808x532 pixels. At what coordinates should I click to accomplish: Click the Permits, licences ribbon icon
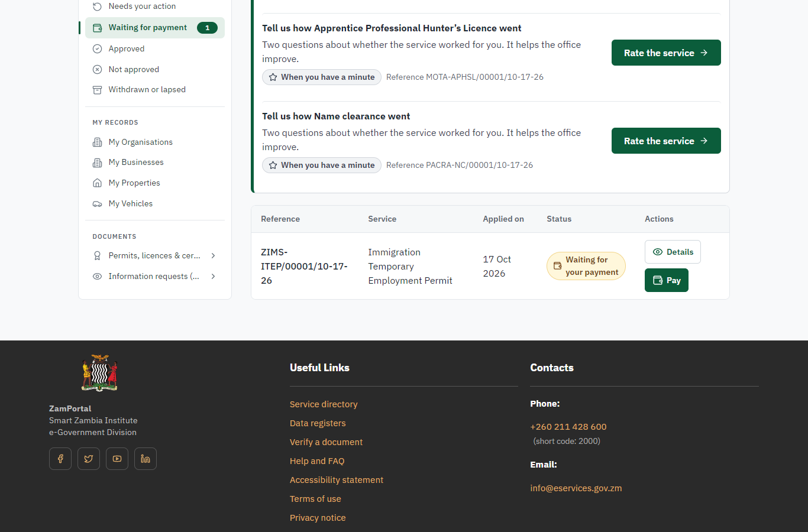pos(98,256)
